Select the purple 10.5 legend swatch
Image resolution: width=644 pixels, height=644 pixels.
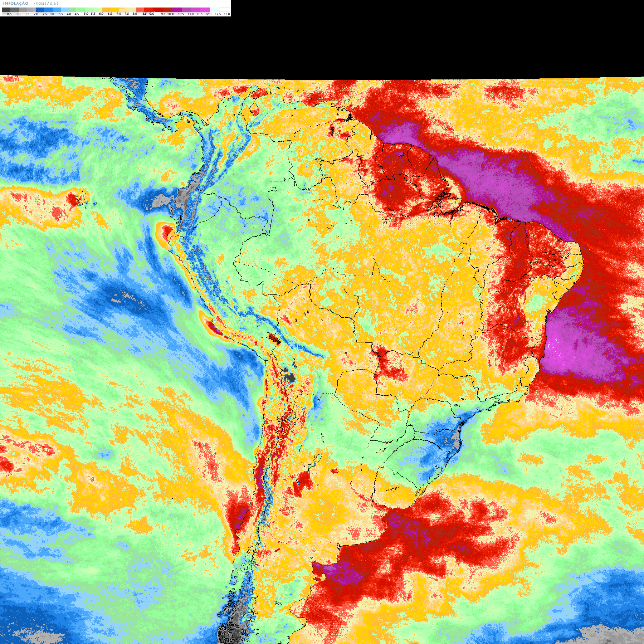tap(177, 10)
